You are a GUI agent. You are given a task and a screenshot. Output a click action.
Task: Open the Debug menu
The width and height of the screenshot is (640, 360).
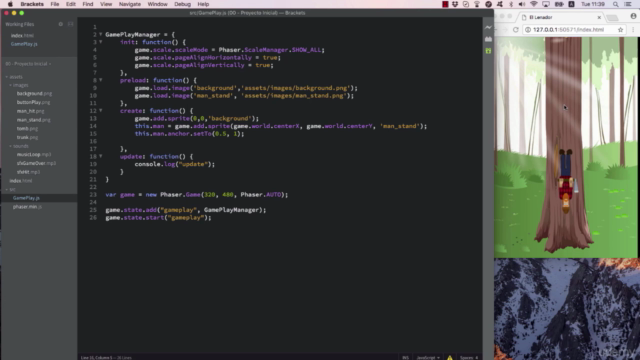[x=182, y=4]
